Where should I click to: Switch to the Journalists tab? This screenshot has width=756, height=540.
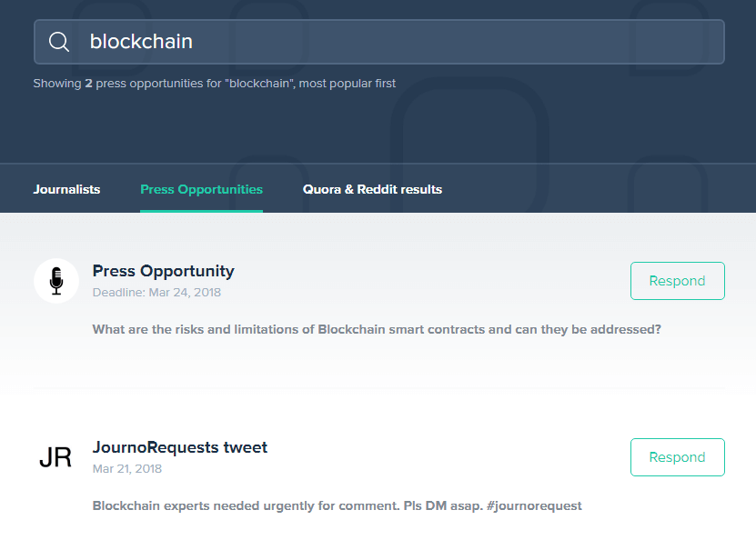[x=66, y=189]
